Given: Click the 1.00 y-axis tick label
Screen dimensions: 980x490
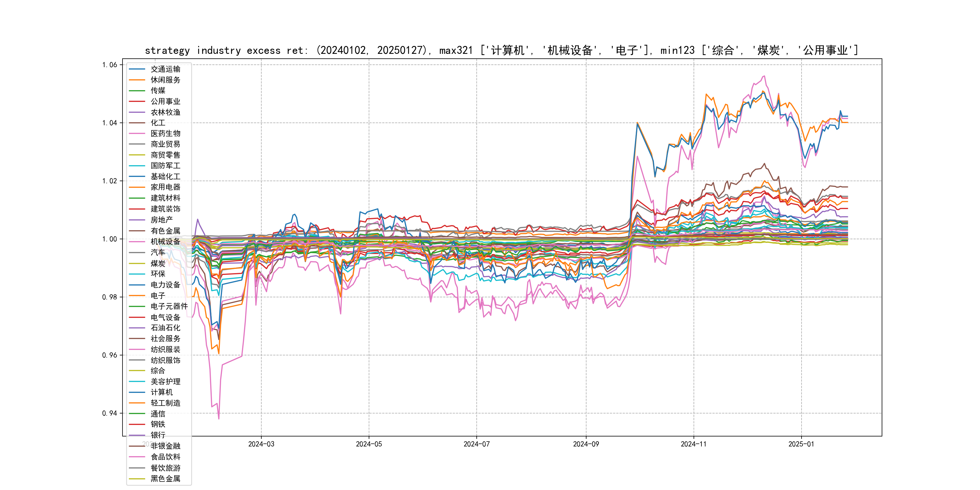Looking at the screenshot, I should click(109, 239).
